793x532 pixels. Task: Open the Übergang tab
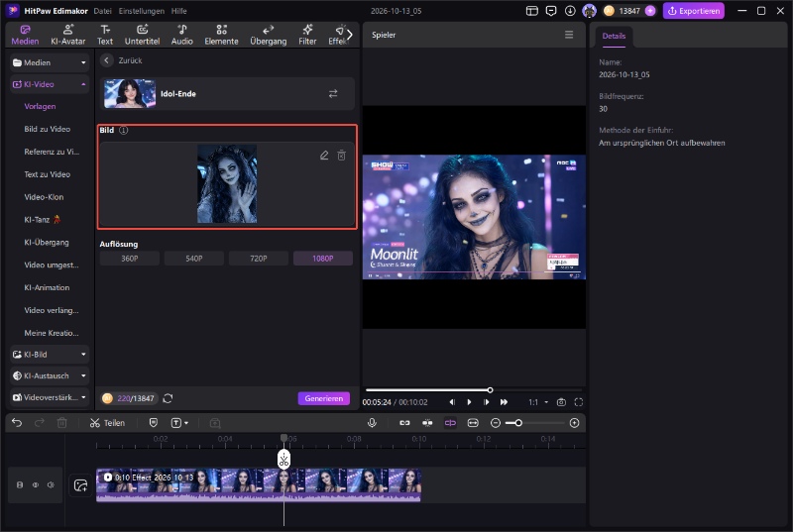tap(268, 35)
